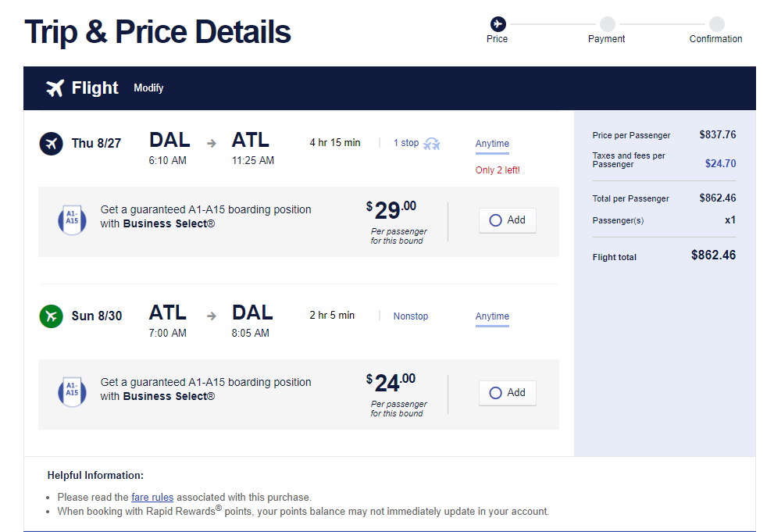This screenshot has height=532, width=767.
Task: Click the A1-A15 badge on the departing upgrade offer
Action: pyautogui.click(x=72, y=220)
